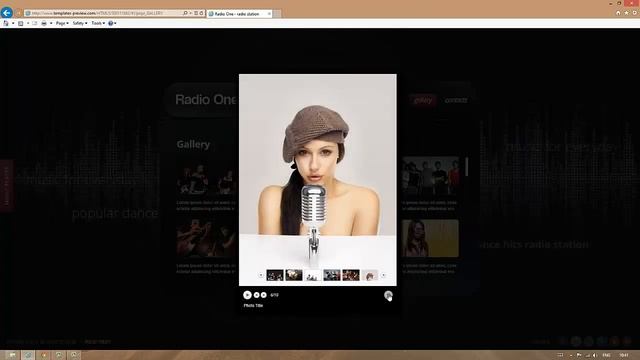The height and width of the screenshot is (360, 640).
Task: Click the Photo Title caption text
Action: pyautogui.click(x=253, y=305)
